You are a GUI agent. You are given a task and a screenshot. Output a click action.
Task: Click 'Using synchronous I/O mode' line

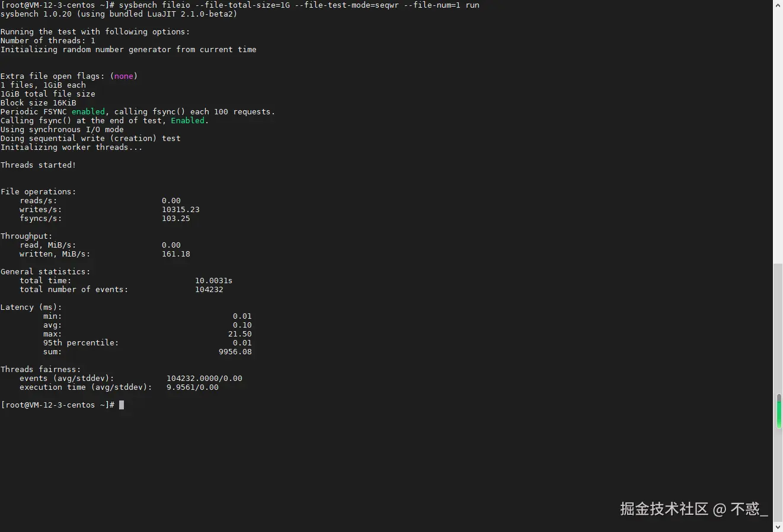coord(62,129)
